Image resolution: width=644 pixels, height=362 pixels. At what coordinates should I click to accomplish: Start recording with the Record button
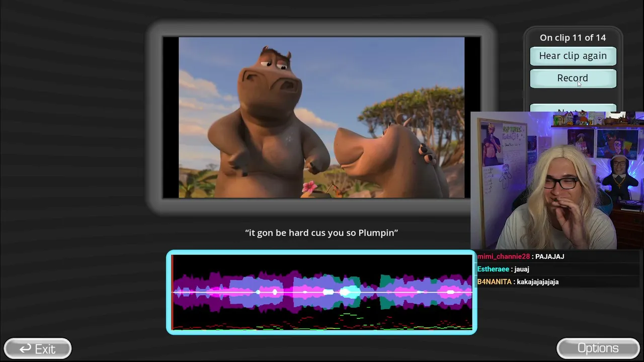[x=573, y=78]
